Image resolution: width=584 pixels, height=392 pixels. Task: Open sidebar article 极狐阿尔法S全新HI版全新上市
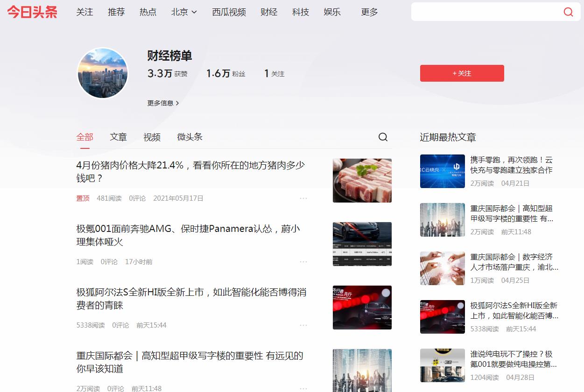tap(514, 310)
